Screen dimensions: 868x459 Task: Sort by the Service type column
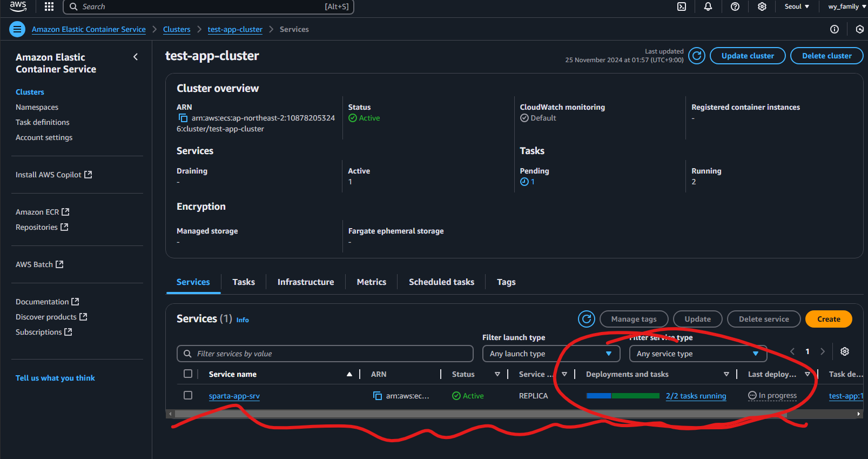564,374
